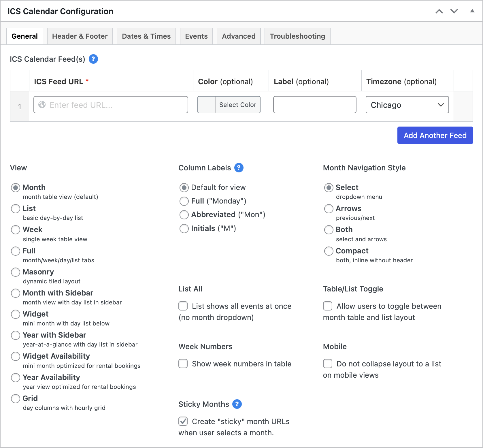The height and width of the screenshot is (448, 483).
Task: Click the feed color swatch preview
Action: point(207,105)
